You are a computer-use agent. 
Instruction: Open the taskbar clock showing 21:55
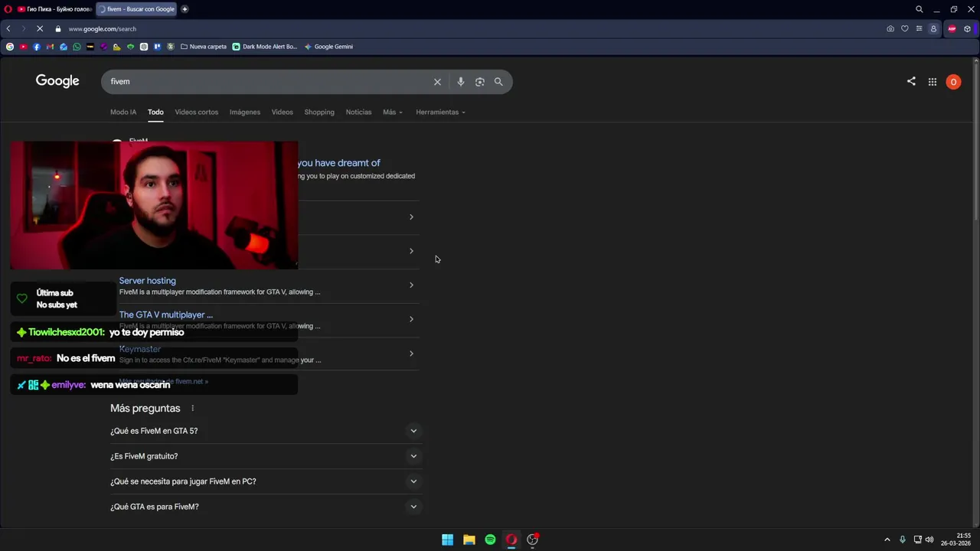click(956, 540)
